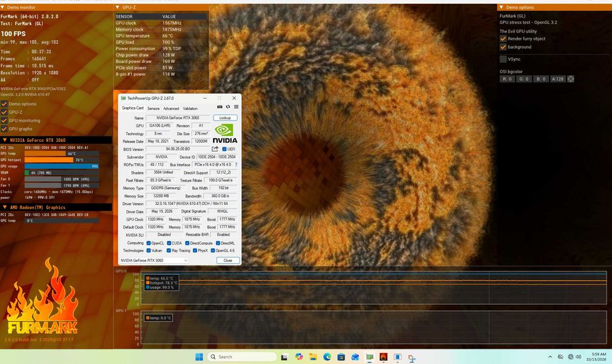Click the network globe tray icon
This screenshot has height=364, width=612.
pos(570,357)
